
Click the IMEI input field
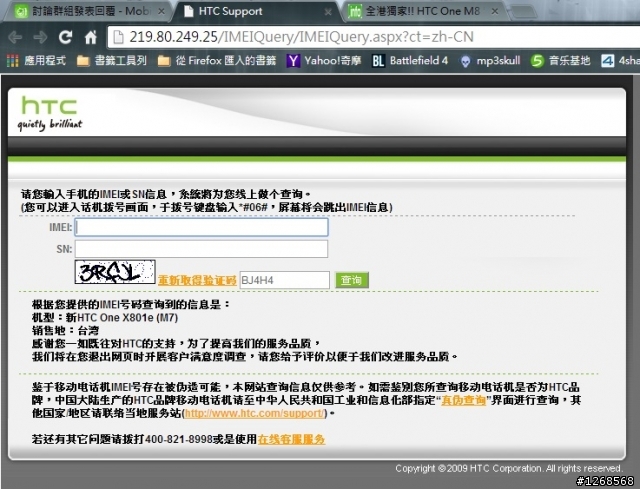(x=201, y=227)
